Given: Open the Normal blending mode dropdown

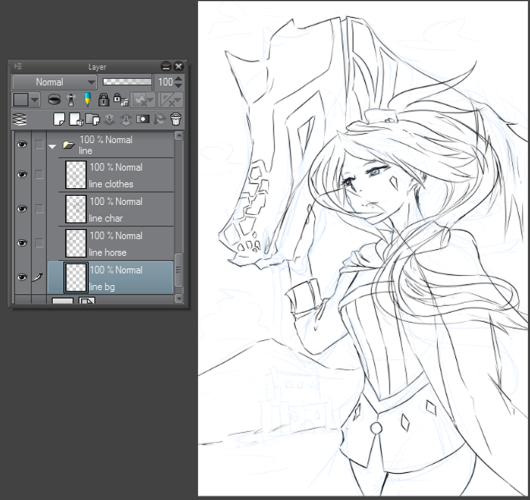Looking at the screenshot, I should coord(54,82).
